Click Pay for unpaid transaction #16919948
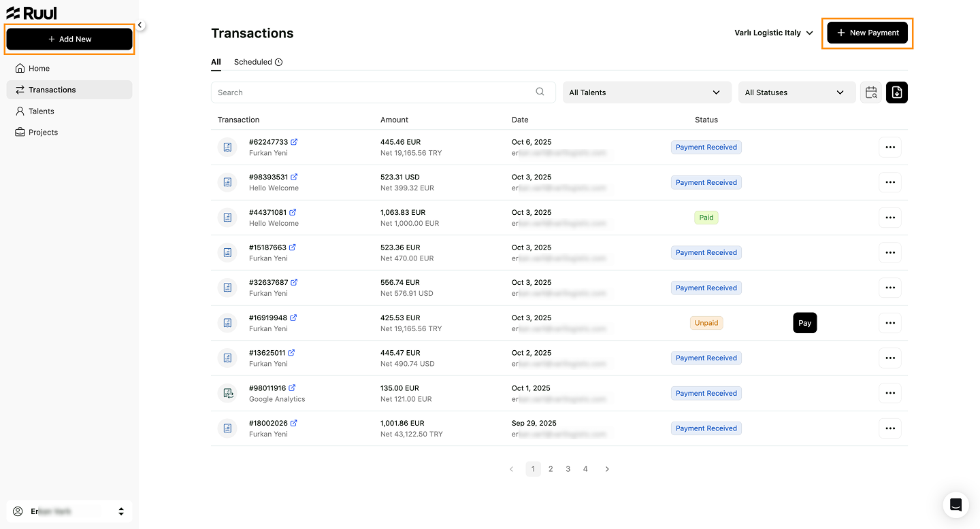Image resolution: width=980 pixels, height=529 pixels. click(805, 323)
